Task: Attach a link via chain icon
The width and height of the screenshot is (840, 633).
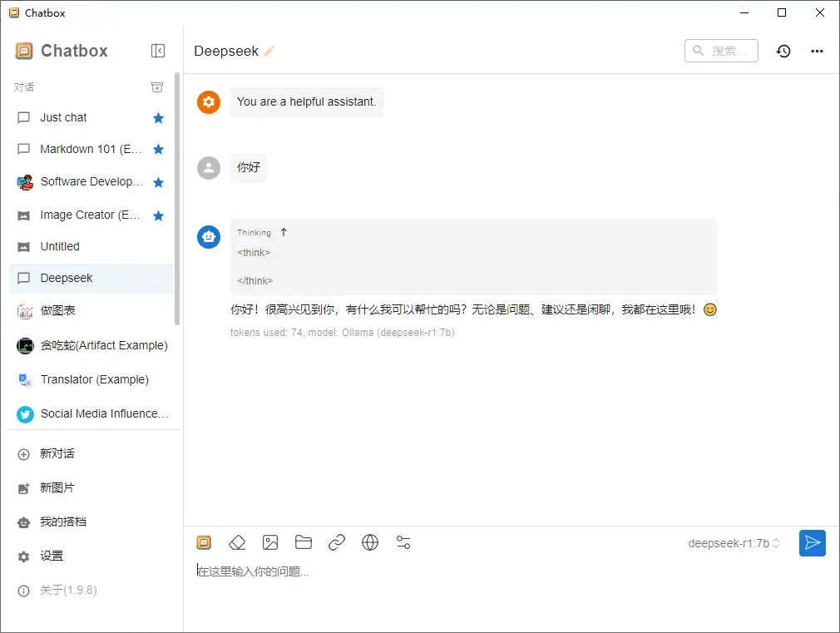Action: pyautogui.click(x=337, y=543)
